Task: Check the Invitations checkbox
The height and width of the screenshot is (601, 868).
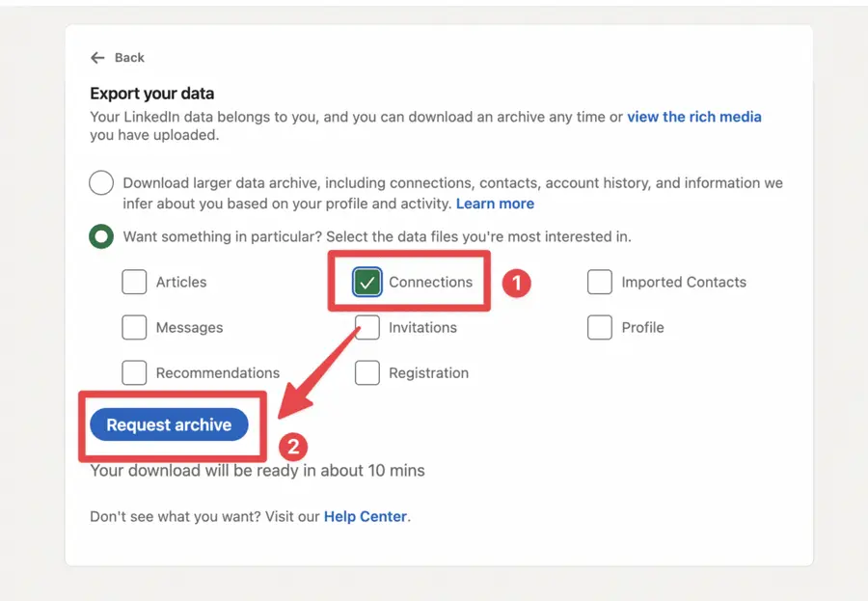Action: coord(367,327)
